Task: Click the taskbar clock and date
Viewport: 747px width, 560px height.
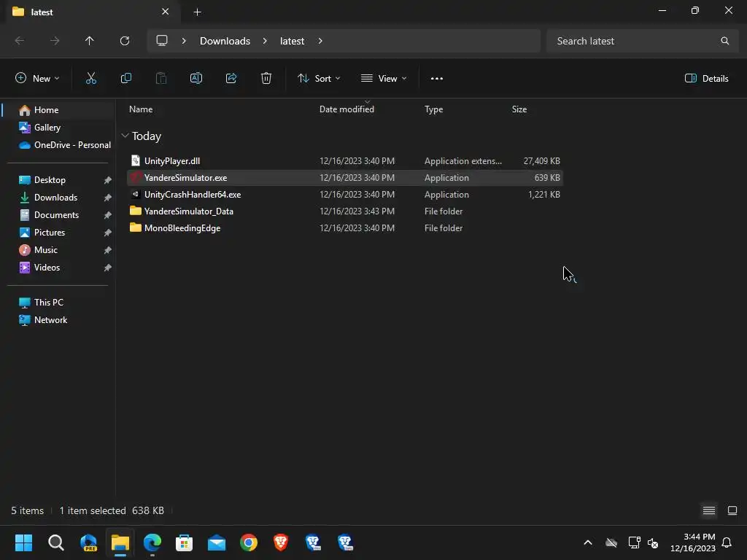Action: pos(693,542)
